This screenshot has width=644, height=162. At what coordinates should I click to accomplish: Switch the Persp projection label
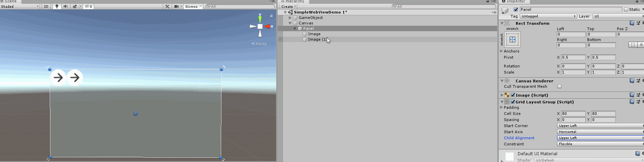(x=259, y=44)
